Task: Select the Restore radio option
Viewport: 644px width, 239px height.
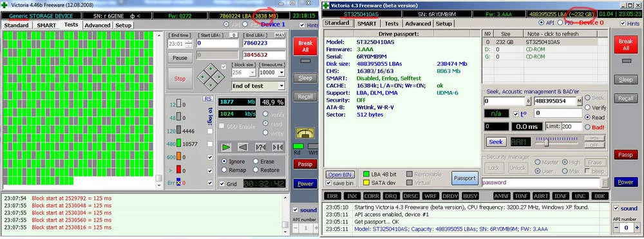Action: [256, 169]
